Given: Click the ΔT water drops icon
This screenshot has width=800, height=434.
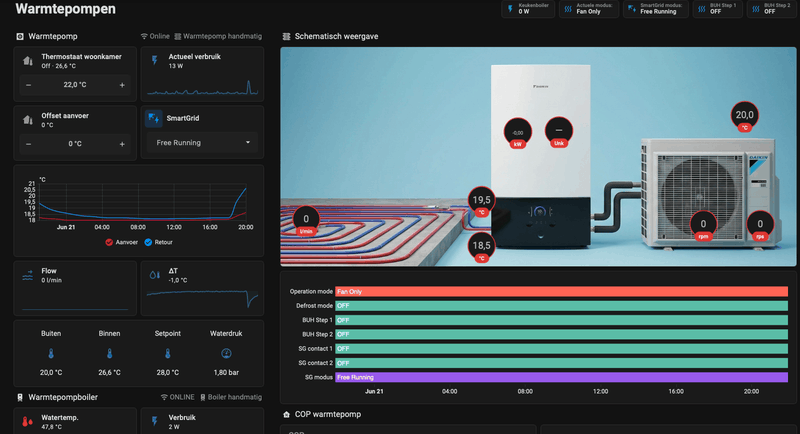Looking at the screenshot, I should pos(155,275).
